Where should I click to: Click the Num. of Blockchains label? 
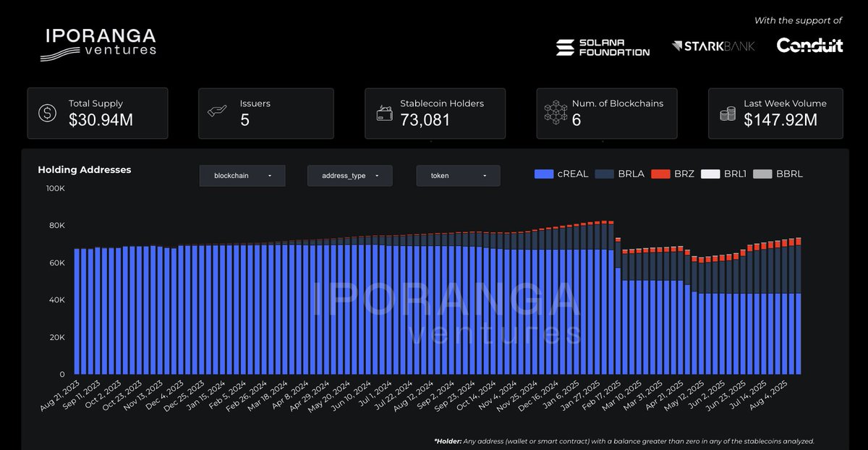(617, 103)
